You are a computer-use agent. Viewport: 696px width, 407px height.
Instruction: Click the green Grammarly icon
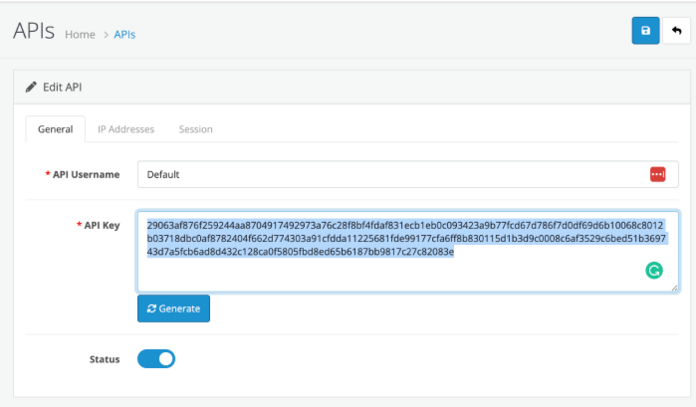(654, 270)
